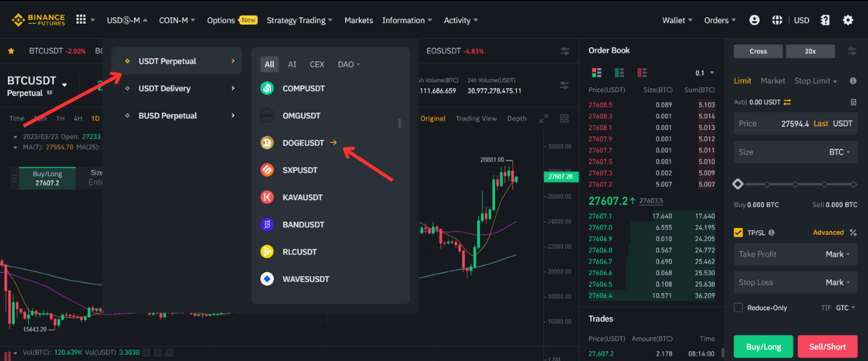This screenshot has height=361, width=868.
Task: Enable the Reduce-Only checkbox
Action: pyautogui.click(x=738, y=308)
